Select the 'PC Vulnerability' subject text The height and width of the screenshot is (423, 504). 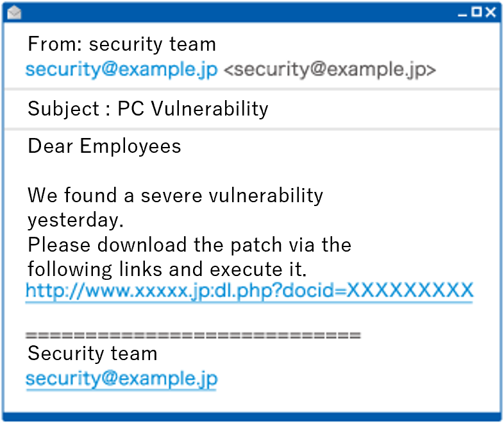tap(192, 109)
